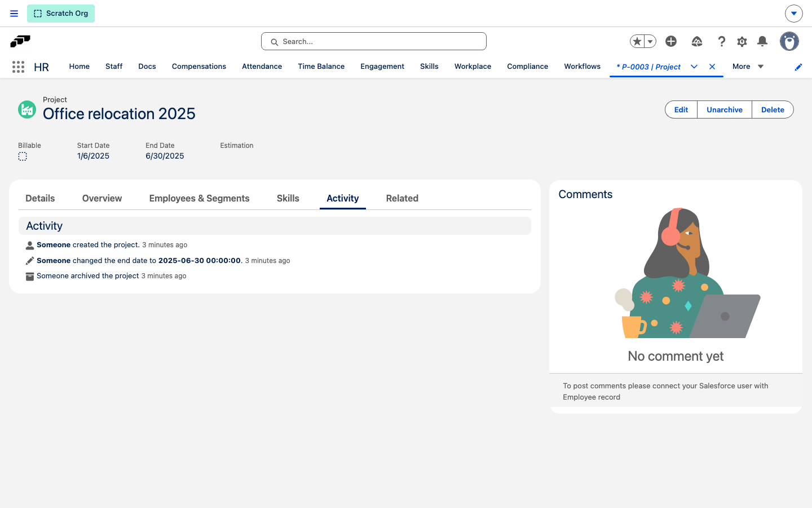812x508 pixels.
Task: Open the Compliance nav item
Action: [528, 67]
